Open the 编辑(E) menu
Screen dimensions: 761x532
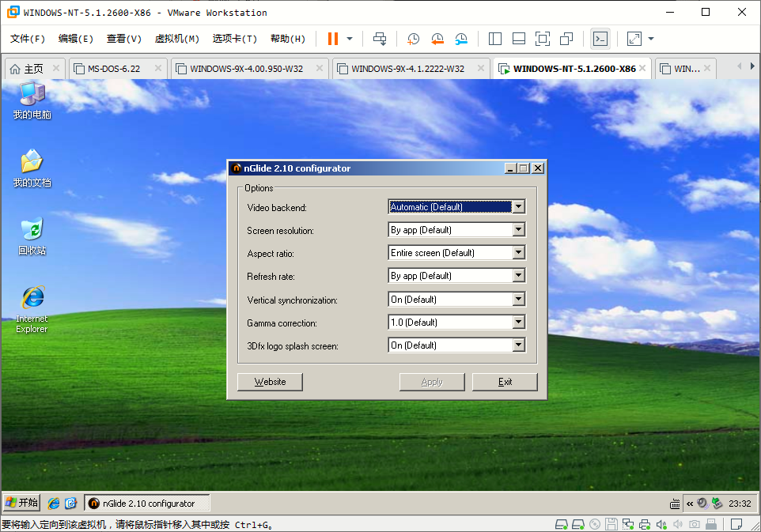click(76, 39)
